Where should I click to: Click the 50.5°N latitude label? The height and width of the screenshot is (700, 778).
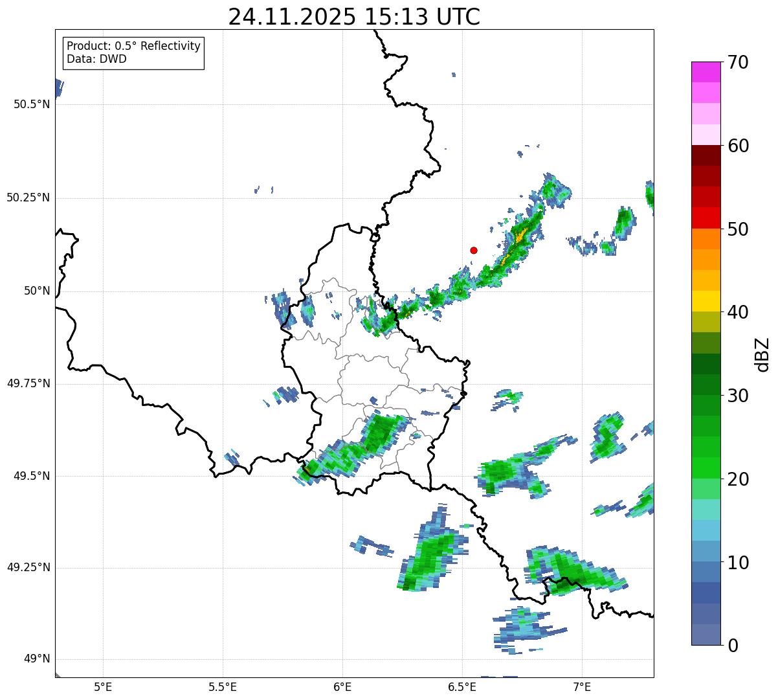coord(31,104)
